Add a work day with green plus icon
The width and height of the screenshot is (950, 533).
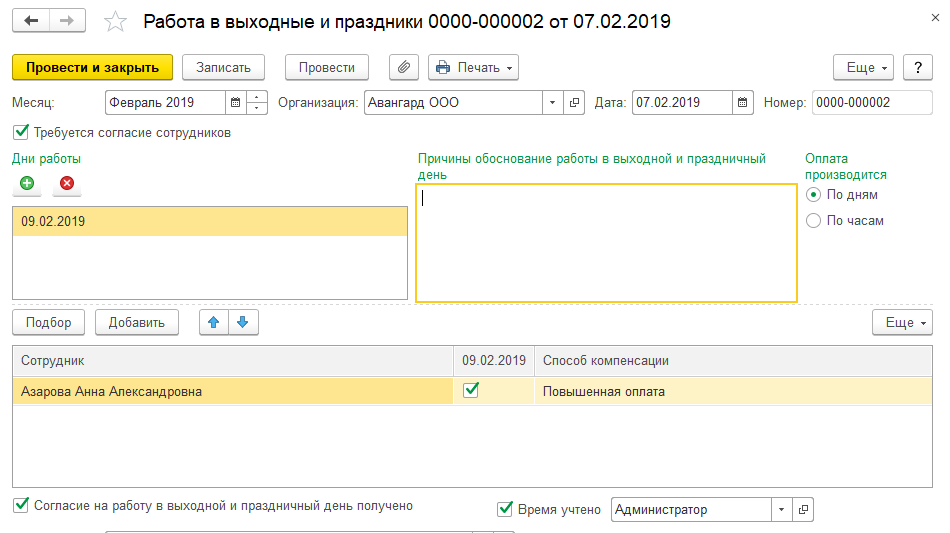tap(27, 183)
